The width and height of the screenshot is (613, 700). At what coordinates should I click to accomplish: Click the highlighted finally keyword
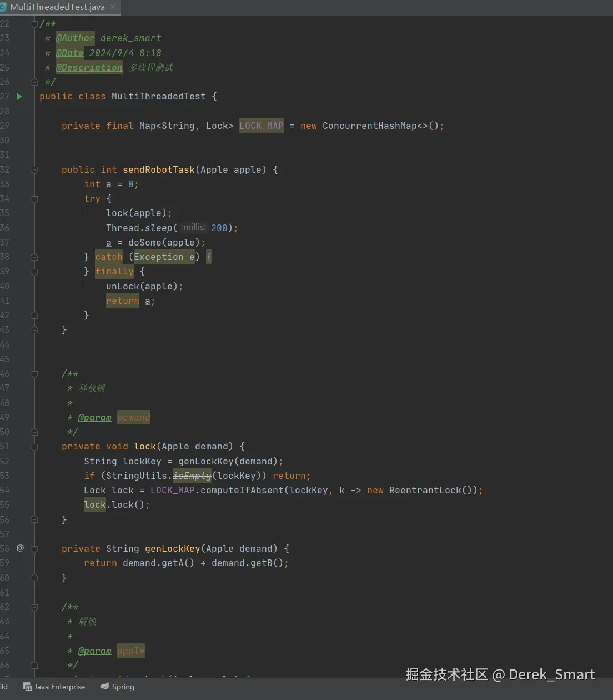(114, 271)
